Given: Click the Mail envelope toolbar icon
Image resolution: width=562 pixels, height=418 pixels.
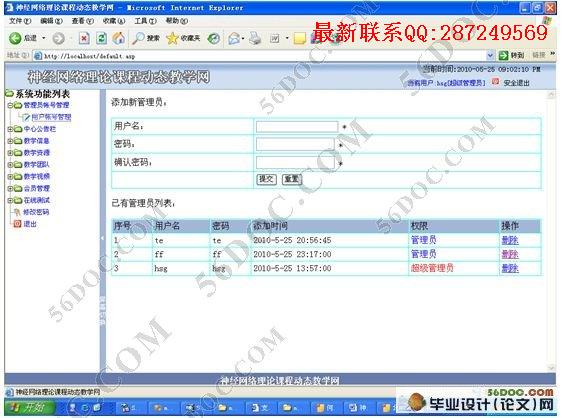Looking at the screenshot, I should coord(234,38).
